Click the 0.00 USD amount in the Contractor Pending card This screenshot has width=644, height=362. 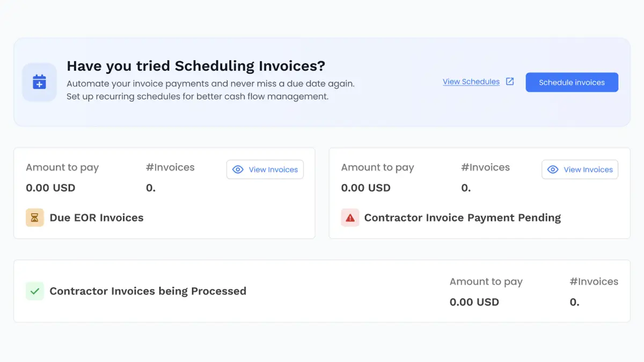[x=365, y=188]
